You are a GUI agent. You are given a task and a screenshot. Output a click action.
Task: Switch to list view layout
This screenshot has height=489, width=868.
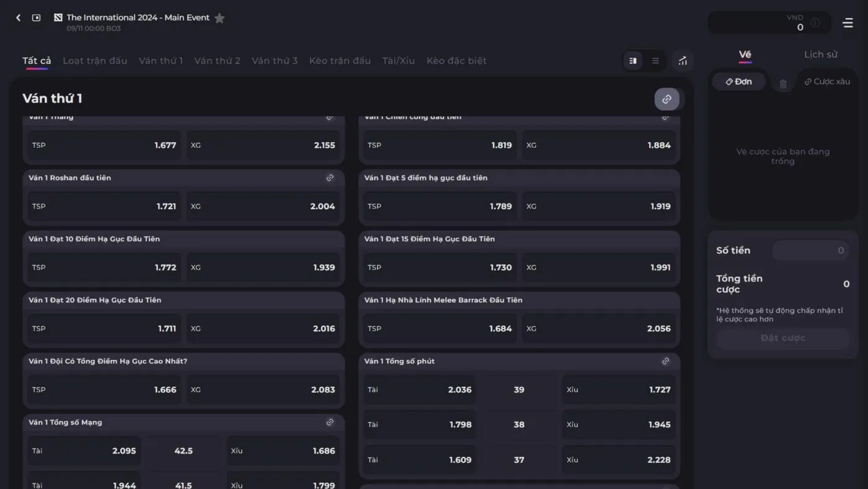point(655,60)
